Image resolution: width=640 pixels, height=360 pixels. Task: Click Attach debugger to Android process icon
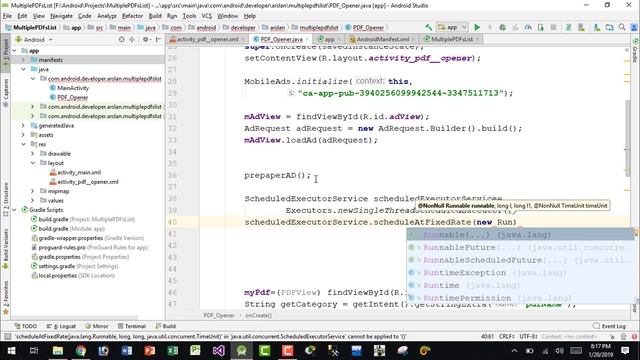click(541, 27)
